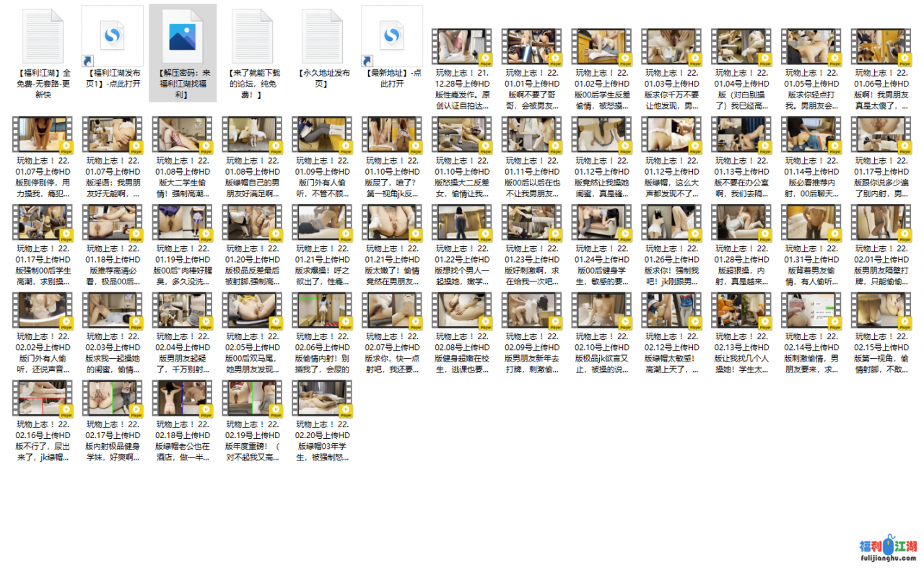Click the video file dated 22.01.14

(x=811, y=135)
